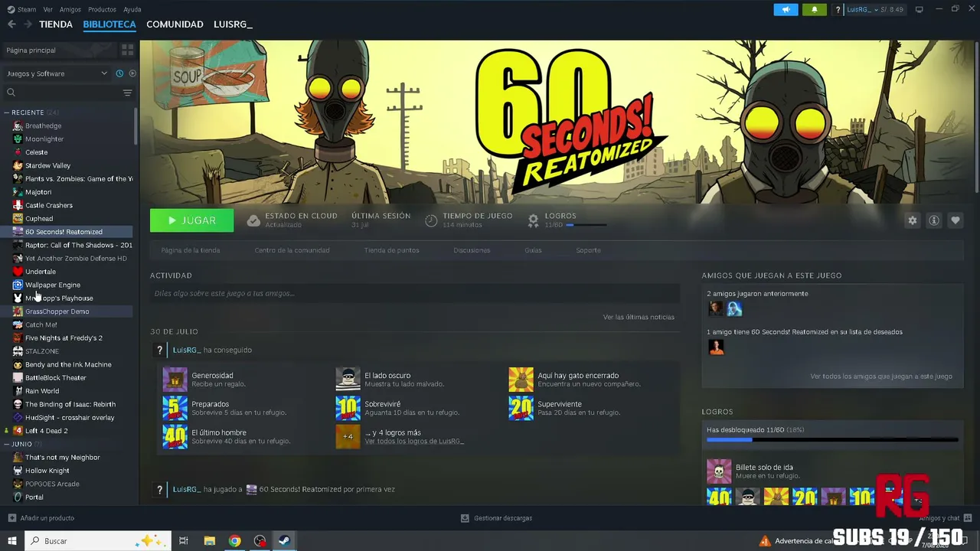Toggle the ready-to-play filter icon
The width and height of the screenshot is (980, 551).
(132, 73)
